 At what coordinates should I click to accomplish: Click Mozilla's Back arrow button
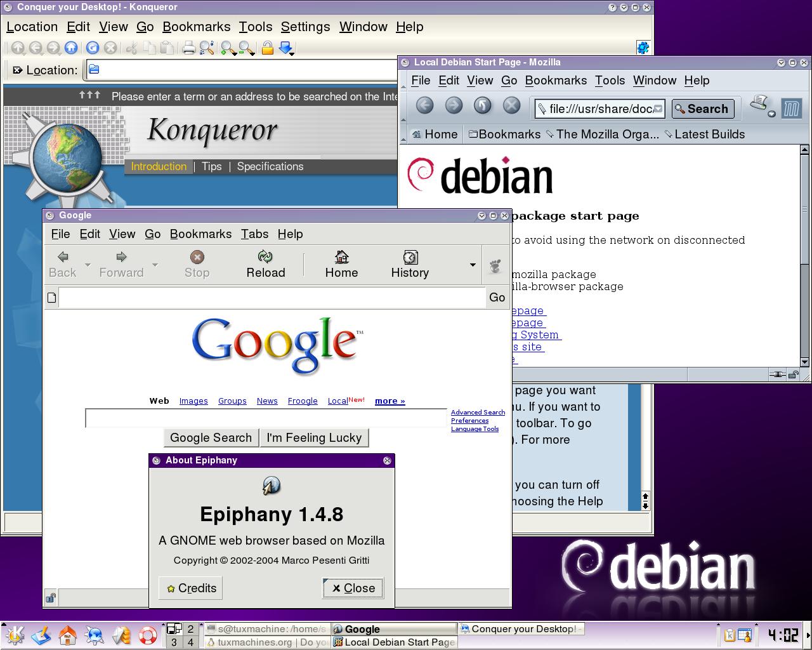(x=424, y=106)
